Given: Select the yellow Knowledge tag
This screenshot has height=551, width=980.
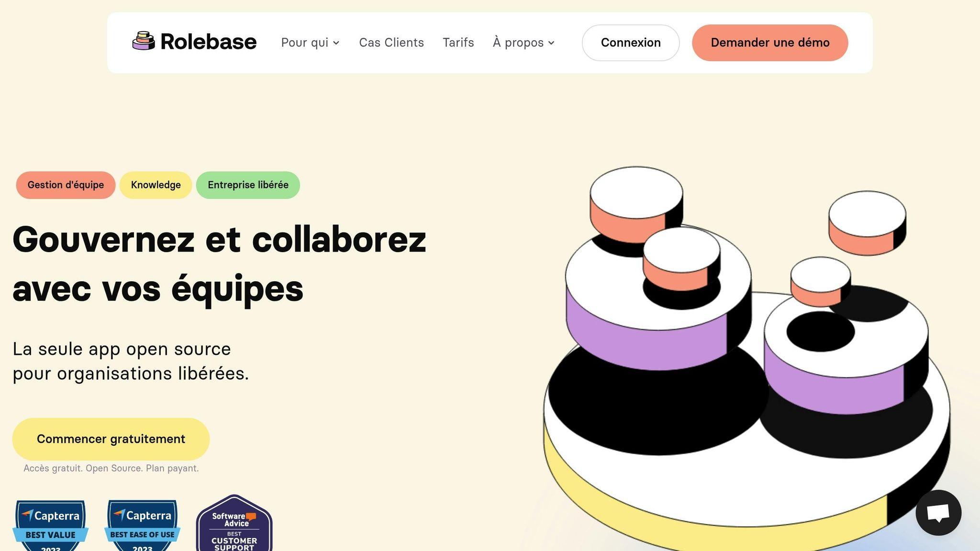Looking at the screenshot, I should tap(156, 185).
